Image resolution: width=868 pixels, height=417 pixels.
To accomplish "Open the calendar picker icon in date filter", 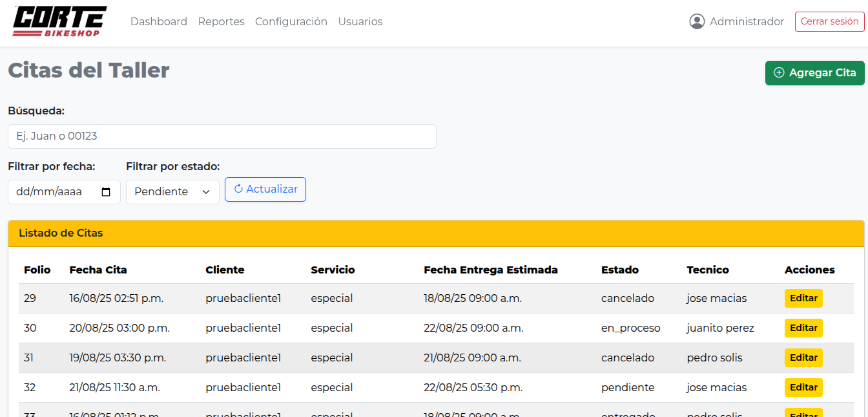I will tap(107, 192).
